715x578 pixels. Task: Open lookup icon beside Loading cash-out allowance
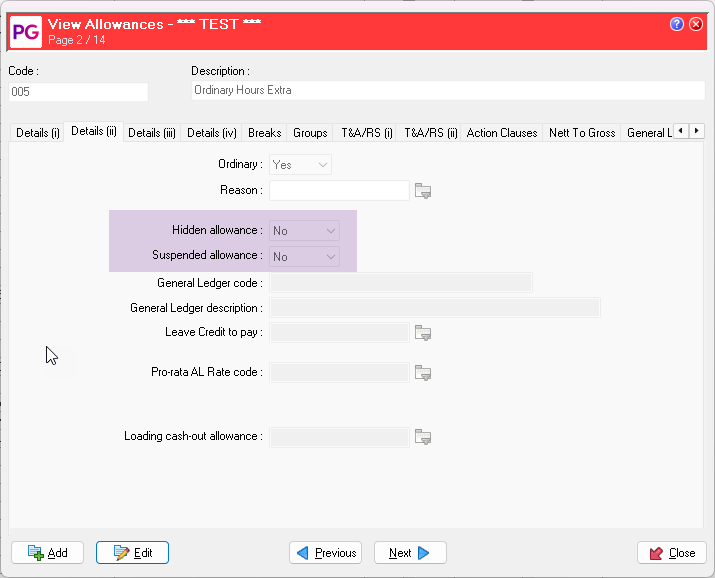[423, 437]
